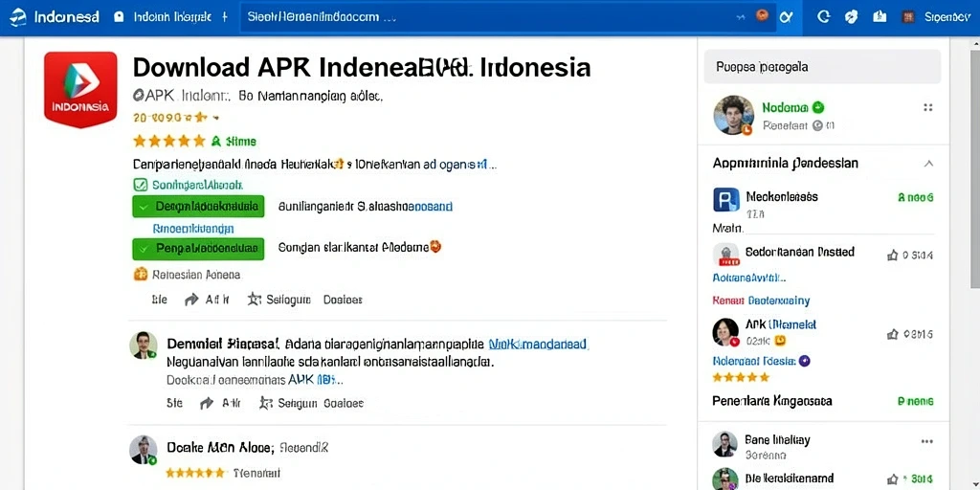
Task: Click Ste under the app description
Action: point(160,300)
